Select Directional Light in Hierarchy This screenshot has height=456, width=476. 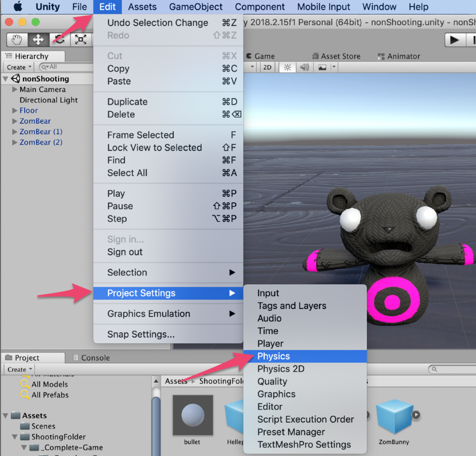[x=48, y=100]
